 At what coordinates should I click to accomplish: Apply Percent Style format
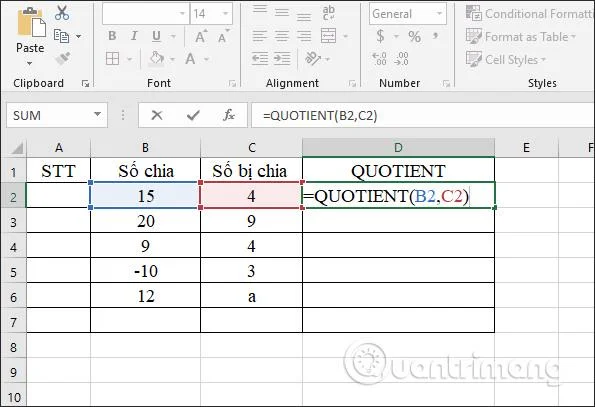414,36
